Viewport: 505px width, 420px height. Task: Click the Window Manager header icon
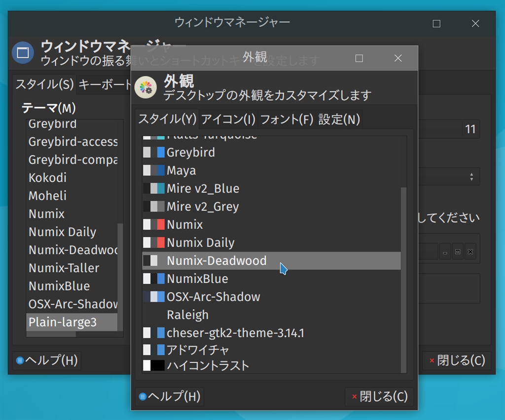pyautogui.click(x=23, y=52)
